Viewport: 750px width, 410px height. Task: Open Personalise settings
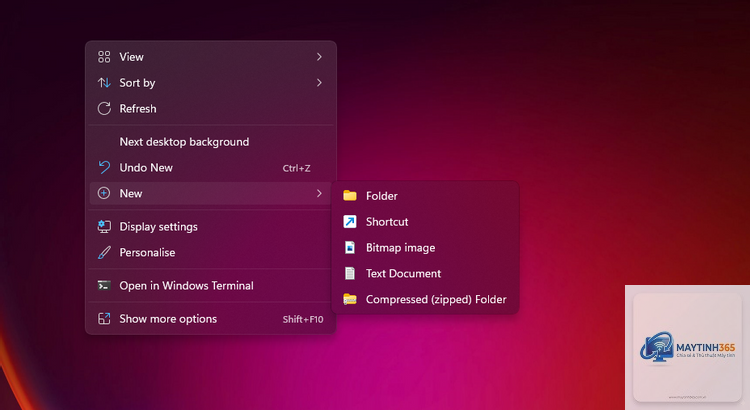click(x=210, y=252)
